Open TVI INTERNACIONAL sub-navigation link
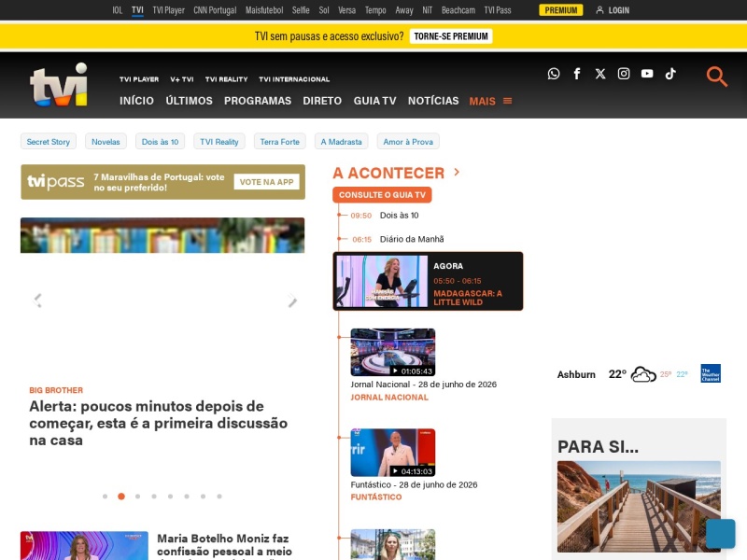Screen dimensions: 747x560 (x=294, y=79)
